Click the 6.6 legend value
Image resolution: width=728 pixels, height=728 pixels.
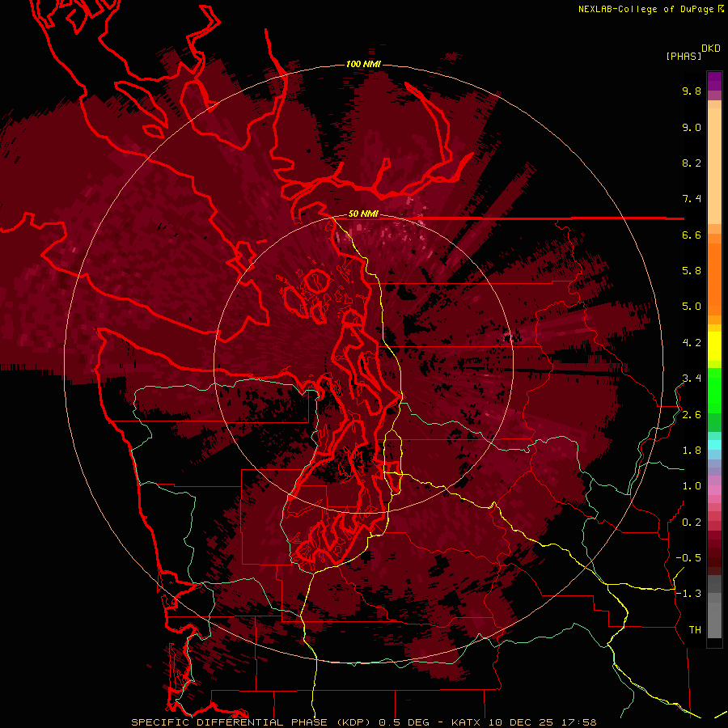[x=692, y=235]
